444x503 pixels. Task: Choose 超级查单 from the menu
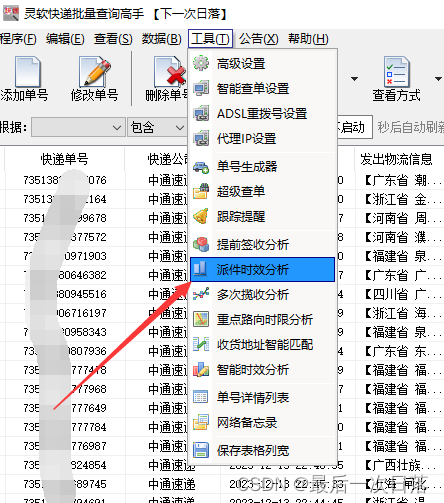pyautogui.click(x=262, y=191)
